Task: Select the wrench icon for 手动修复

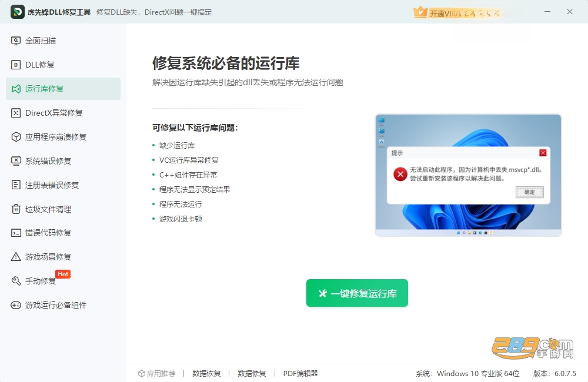Action: click(16, 281)
